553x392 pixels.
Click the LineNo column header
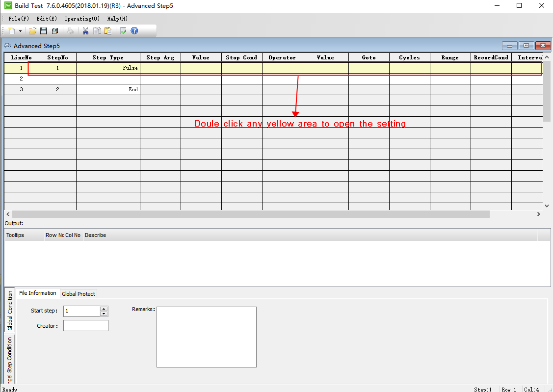point(22,57)
